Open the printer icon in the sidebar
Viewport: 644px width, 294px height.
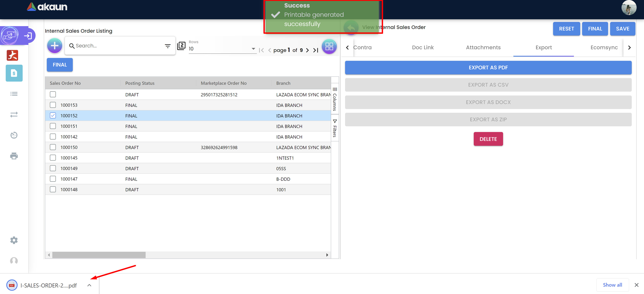coord(14,156)
